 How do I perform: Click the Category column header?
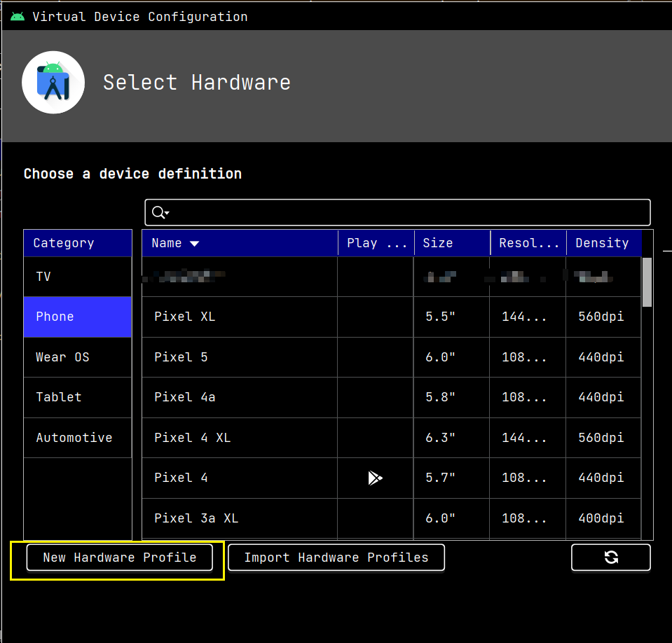pos(78,243)
